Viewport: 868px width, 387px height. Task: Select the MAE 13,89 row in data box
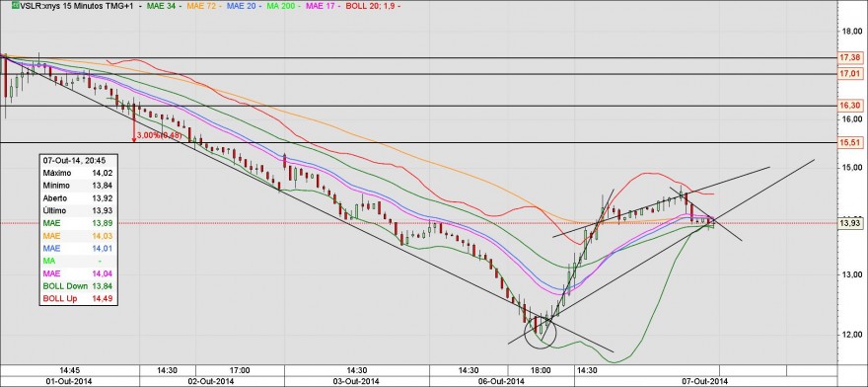pyautogui.click(x=78, y=223)
